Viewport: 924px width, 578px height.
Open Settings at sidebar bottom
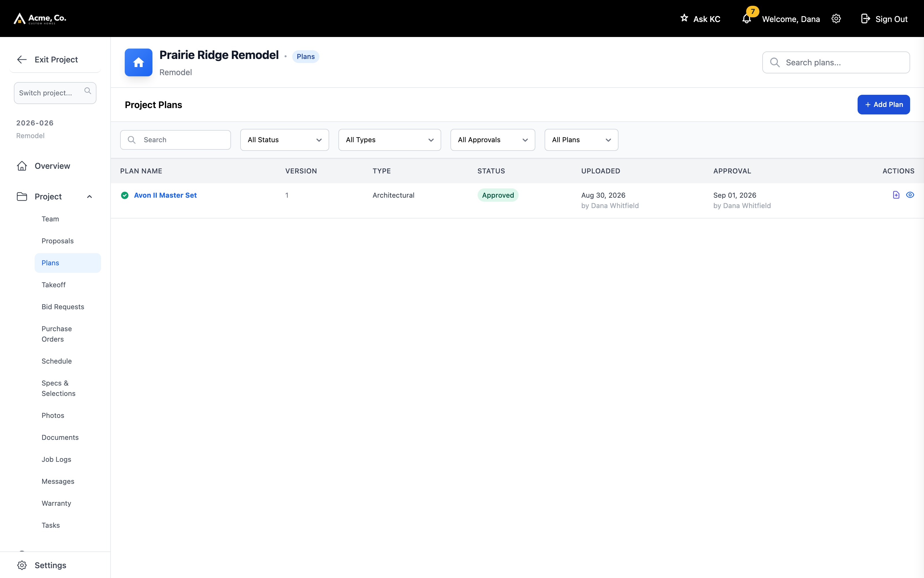pos(42,565)
